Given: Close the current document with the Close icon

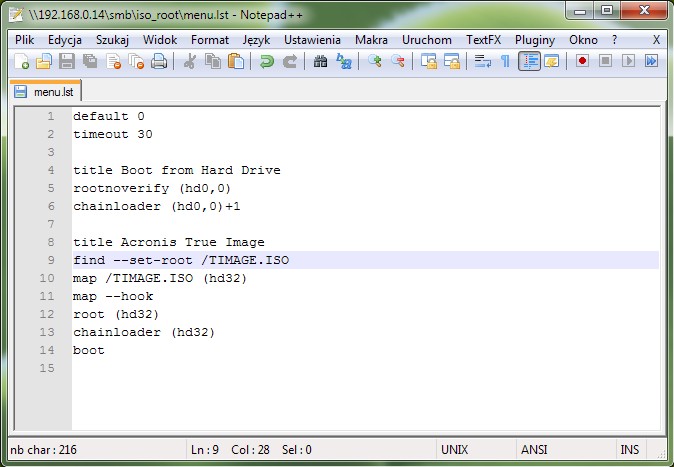Looking at the screenshot, I should pos(113,61).
